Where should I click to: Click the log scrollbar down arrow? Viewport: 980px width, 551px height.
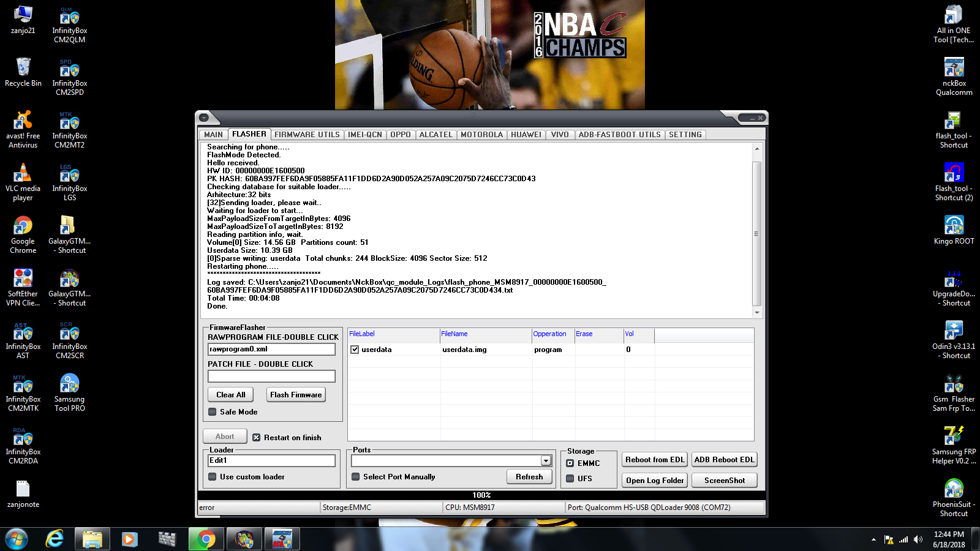point(757,312)
